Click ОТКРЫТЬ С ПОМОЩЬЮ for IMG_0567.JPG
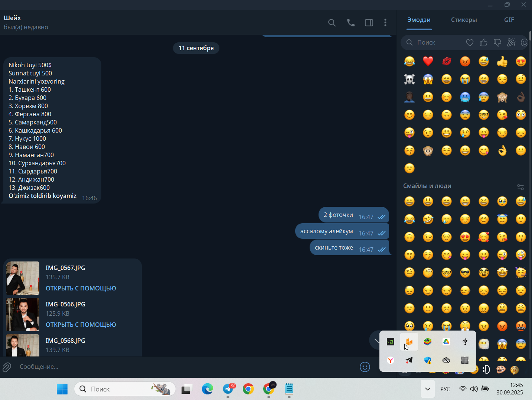 [x=81, y=288]
